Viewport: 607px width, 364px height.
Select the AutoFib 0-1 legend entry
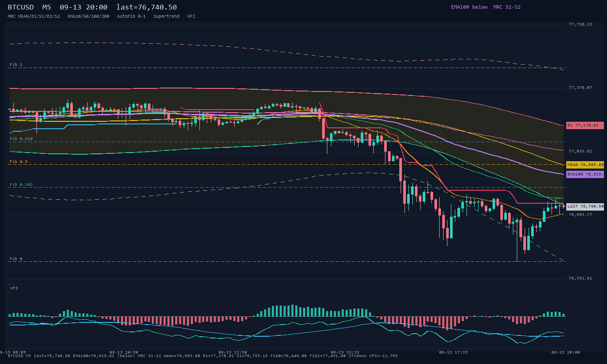pyautogui.click(x=131, y=16)
